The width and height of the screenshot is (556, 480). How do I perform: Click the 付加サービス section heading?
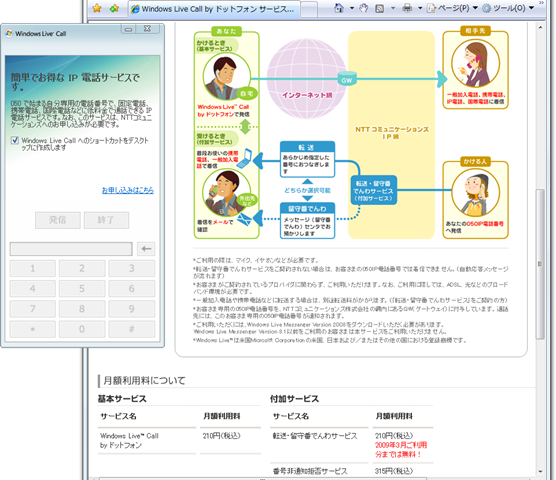tap(294, 399)
